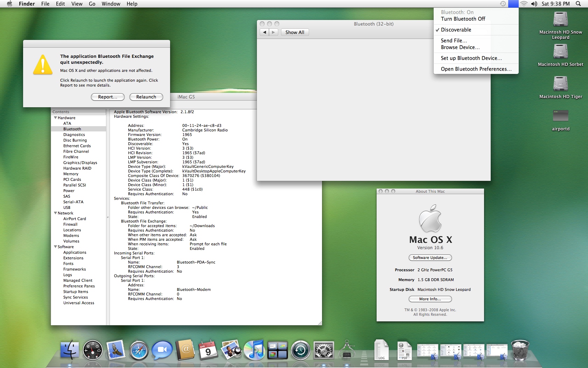Viewport: 588px width, 368px height.
Task: Open the PDF document in the Dock
Action: [405, 351]
